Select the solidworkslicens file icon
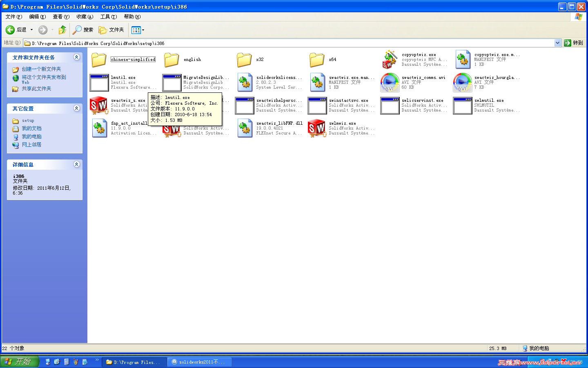The image size is (588, 368). [x=244, y=83]
